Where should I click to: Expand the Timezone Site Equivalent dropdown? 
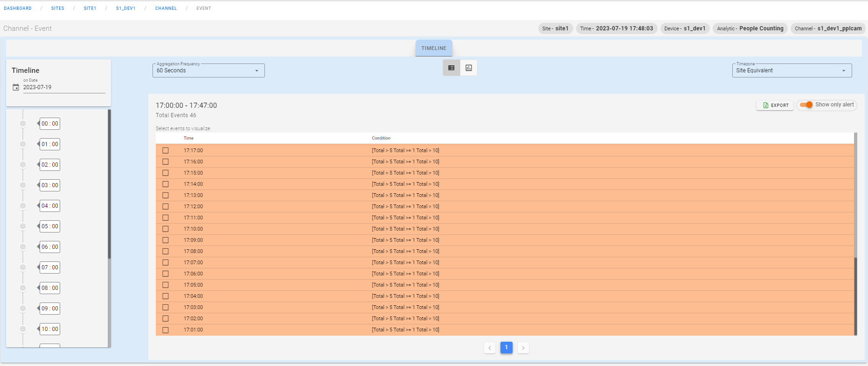coord(792,70)
